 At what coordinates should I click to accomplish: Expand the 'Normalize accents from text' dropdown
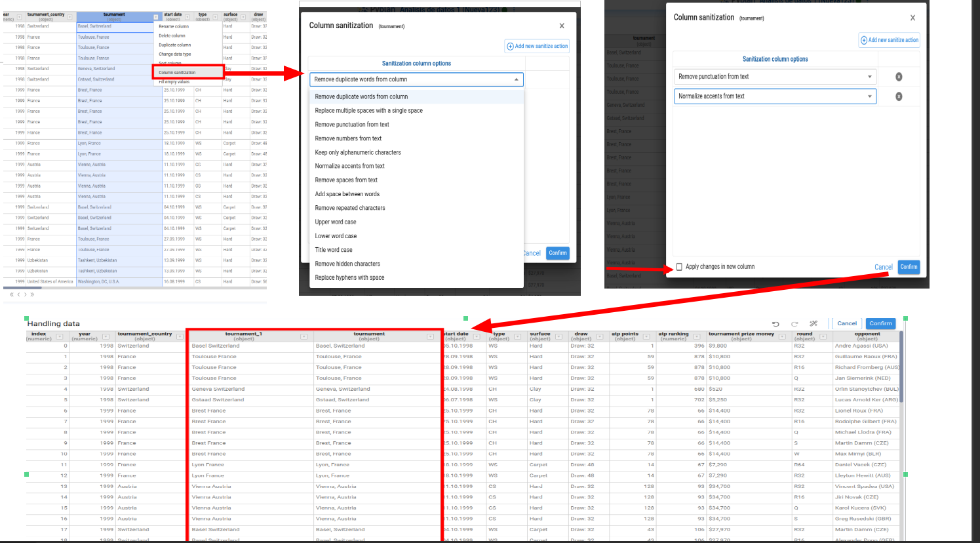pyautogui.click(x=869, y=96)
